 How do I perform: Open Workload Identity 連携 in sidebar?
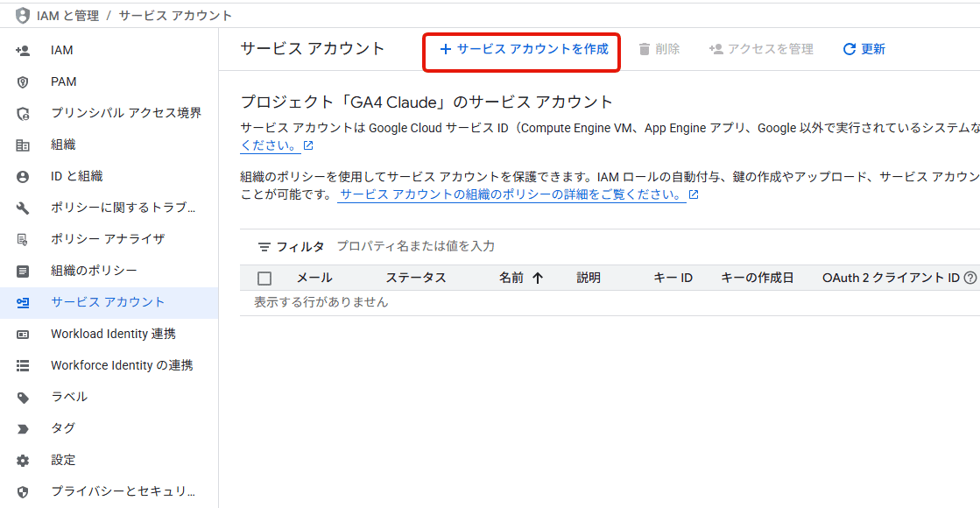[x=113, y=334]
